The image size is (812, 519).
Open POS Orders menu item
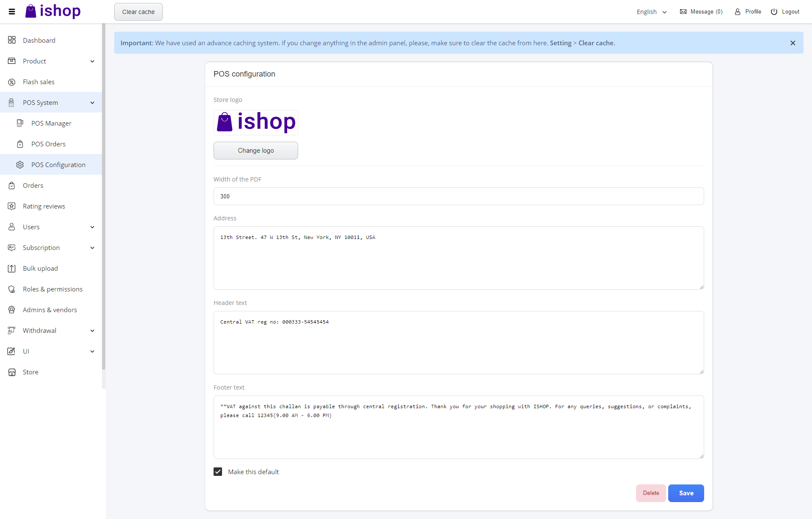tap(48, 144)
